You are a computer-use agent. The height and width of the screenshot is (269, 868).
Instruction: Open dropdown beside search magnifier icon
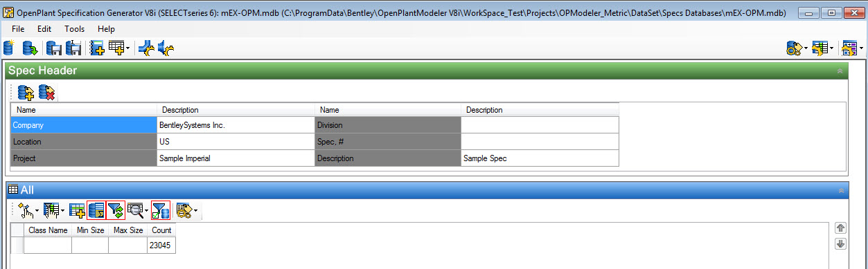click(147, 210)
